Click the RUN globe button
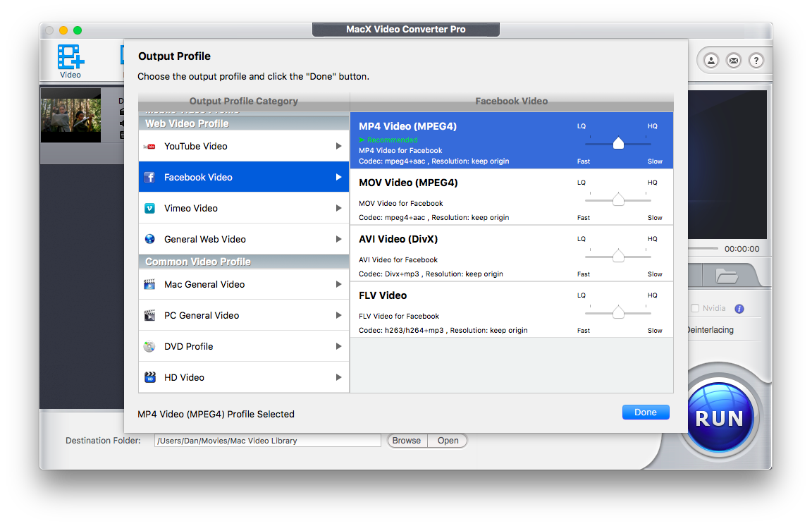The height and width of the screenshot is (526, 812). pos(719,417)
